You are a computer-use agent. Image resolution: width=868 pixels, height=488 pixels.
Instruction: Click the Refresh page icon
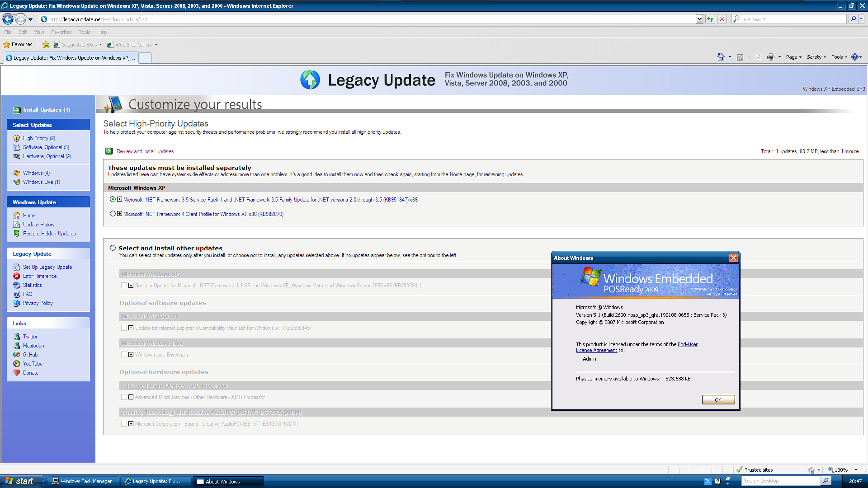click(710, 19)
